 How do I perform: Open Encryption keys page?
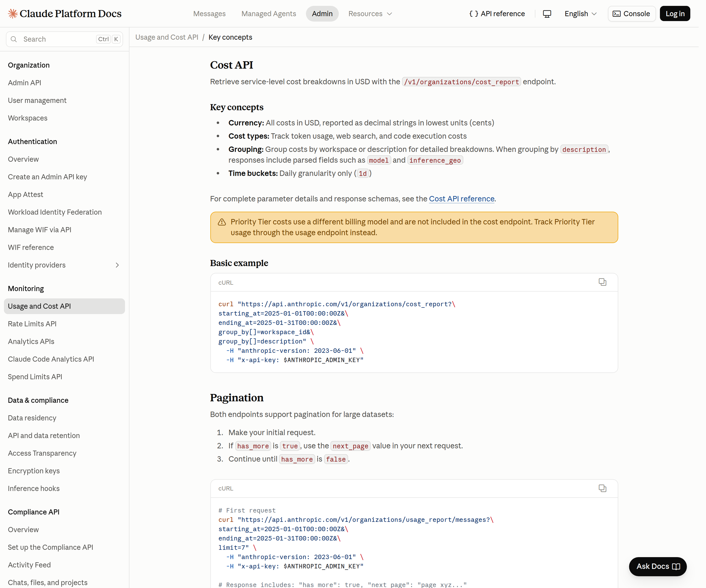click(x=34, y=476)
